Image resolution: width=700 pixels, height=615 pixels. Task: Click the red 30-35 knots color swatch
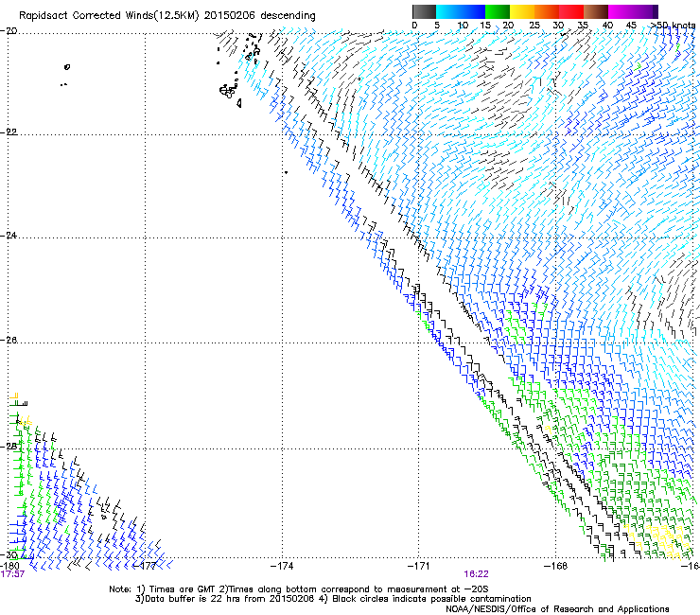pos(571,11)
